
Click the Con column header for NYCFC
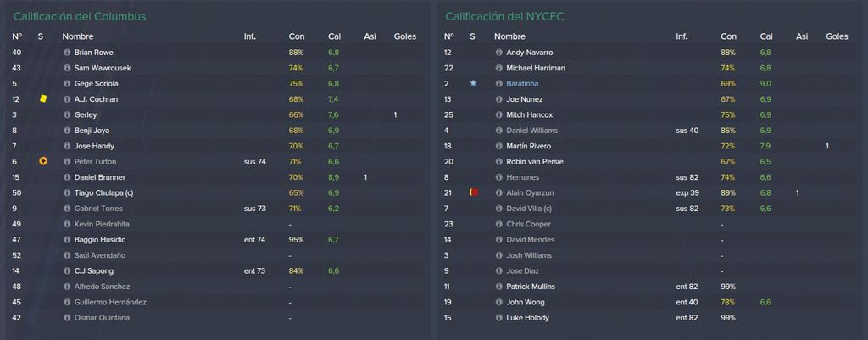[x=728, y=36]
